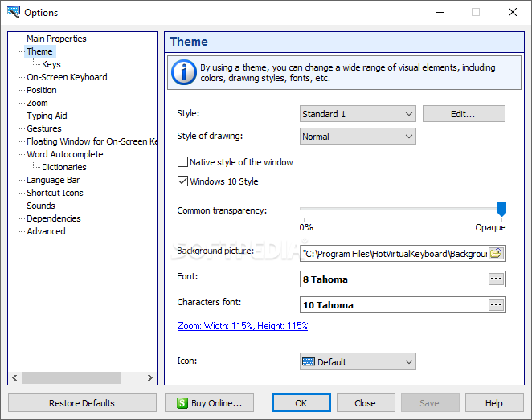The width and height of the screenshot is (532, 420).
Task: Click the tree panel horizontal scrollbar thumb
Action: click(72, 377)
